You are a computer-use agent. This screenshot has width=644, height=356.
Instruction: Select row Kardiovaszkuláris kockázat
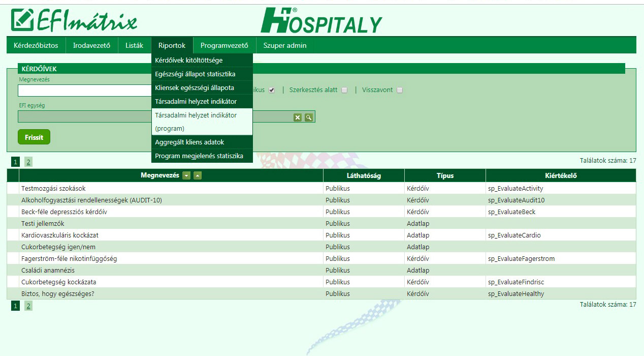point(321,235)
